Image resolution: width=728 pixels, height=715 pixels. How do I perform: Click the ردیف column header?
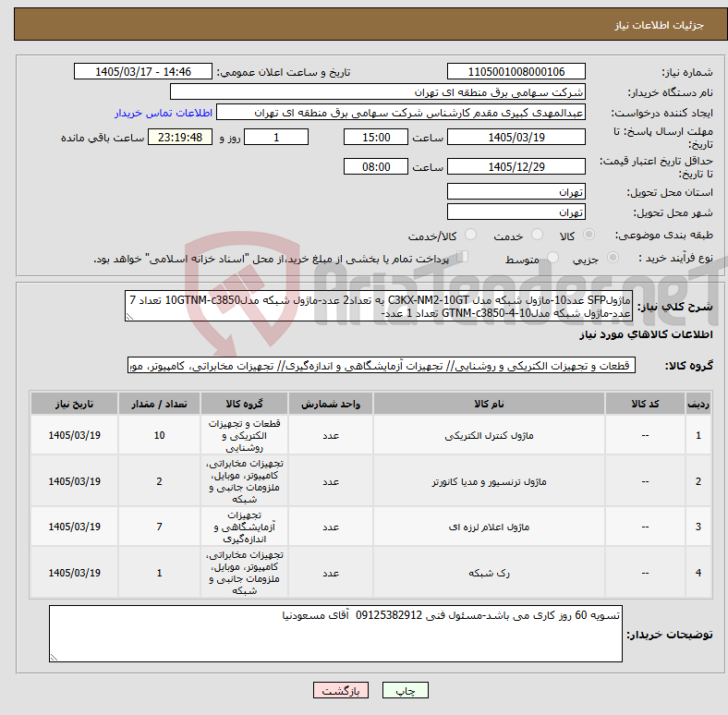point(698,404)
